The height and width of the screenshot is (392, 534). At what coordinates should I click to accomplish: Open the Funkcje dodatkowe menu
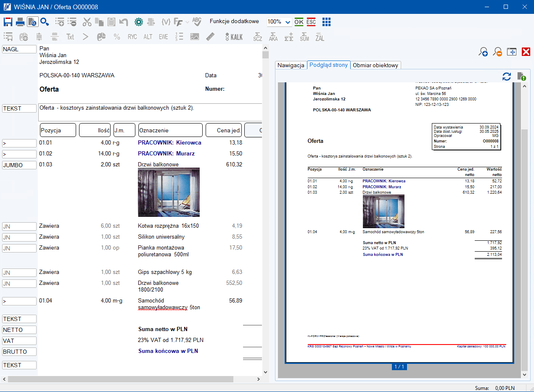(x=234, y=21)
